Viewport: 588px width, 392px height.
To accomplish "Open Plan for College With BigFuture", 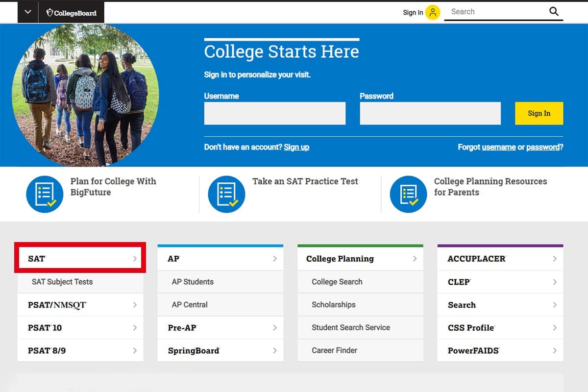I will pyautogui.click(x=113, y=187).
